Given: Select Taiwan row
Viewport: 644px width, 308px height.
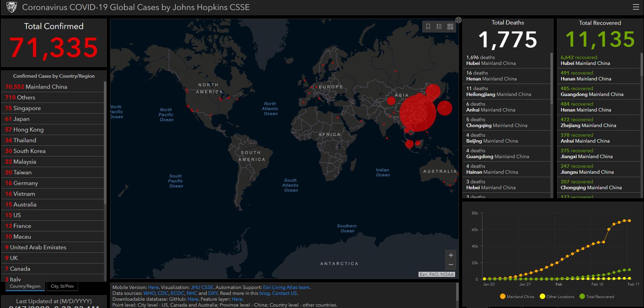Looking at the screenshot, I should 52,172.
